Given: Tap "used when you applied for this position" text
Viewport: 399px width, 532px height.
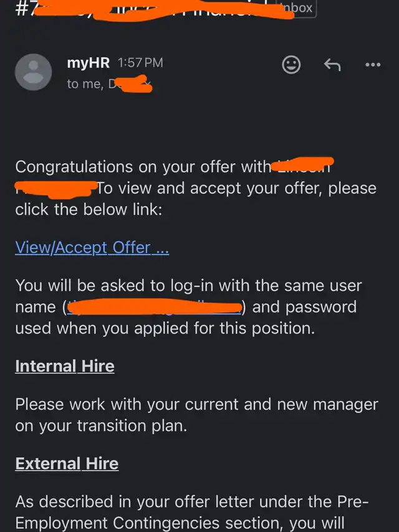Looking at the screenshot, I should tap(165, 328).
